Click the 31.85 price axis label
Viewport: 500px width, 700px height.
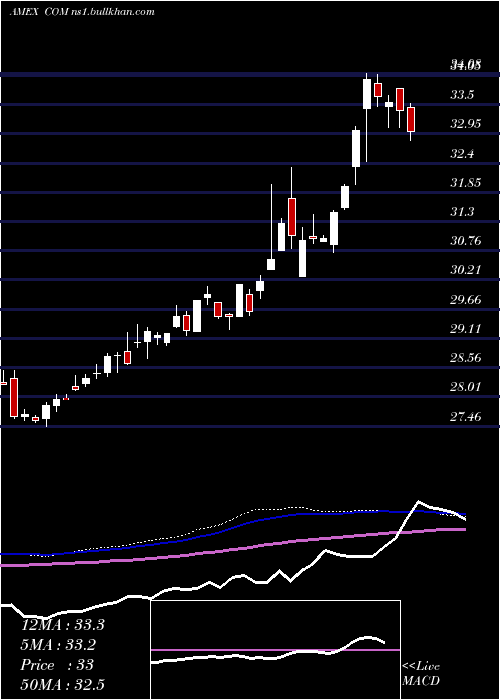click(x=466, y=183)
